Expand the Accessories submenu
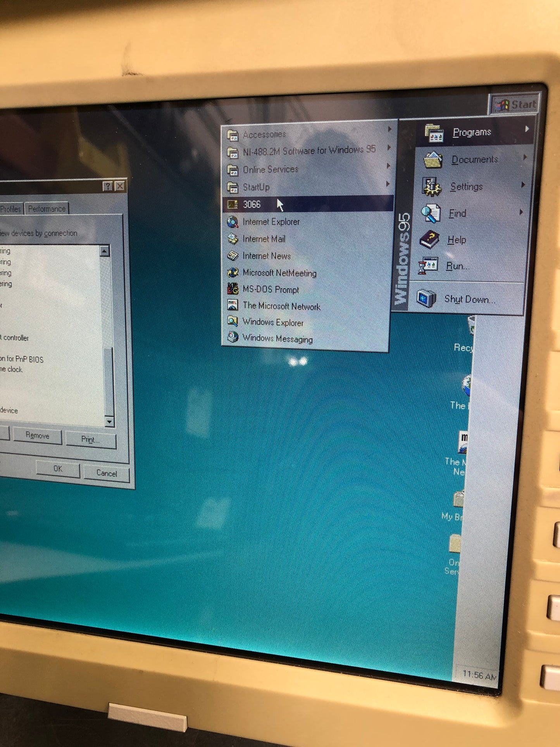Screen dimensions: 560x747 (264, 135)
